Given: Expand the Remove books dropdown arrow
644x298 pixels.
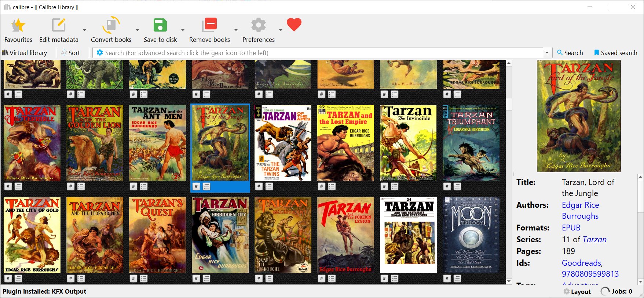Looking at the screenshot, I should pyautogui.click(x=236, y=30).
